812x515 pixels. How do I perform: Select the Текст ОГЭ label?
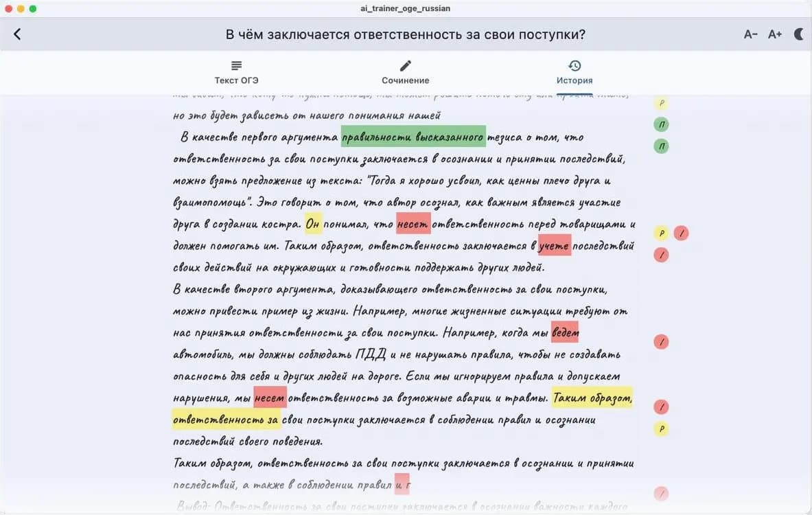235,80
